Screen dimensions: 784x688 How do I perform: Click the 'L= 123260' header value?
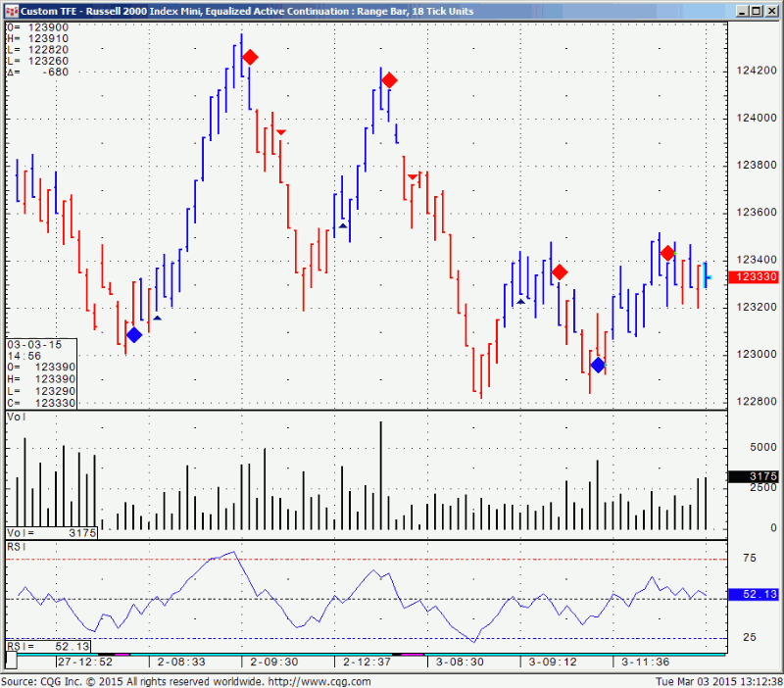click(37, 61)
